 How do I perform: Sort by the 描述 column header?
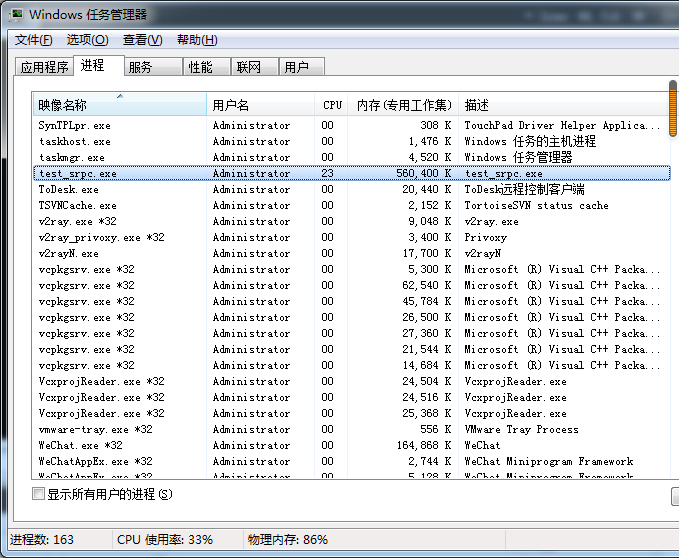(563, 105)
